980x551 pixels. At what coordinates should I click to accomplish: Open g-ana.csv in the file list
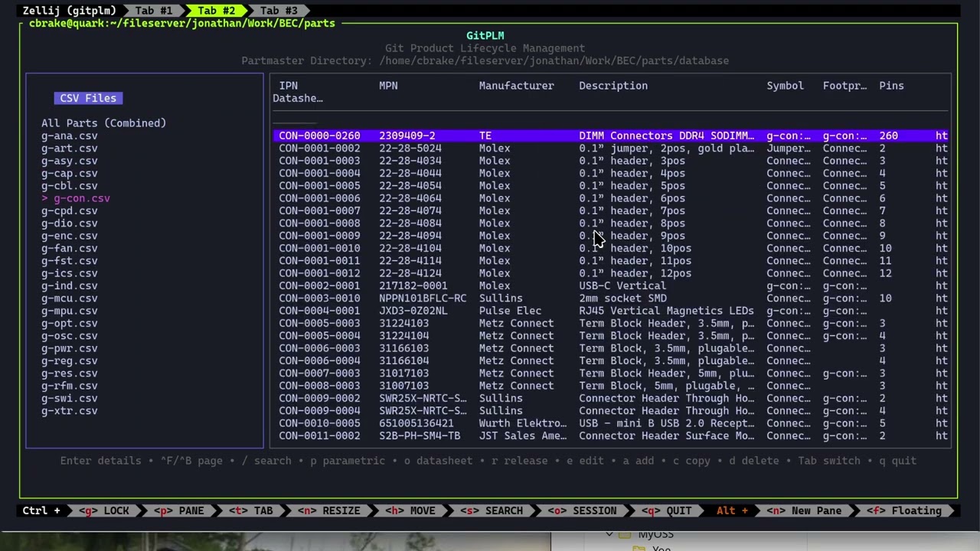coord(70,135)
